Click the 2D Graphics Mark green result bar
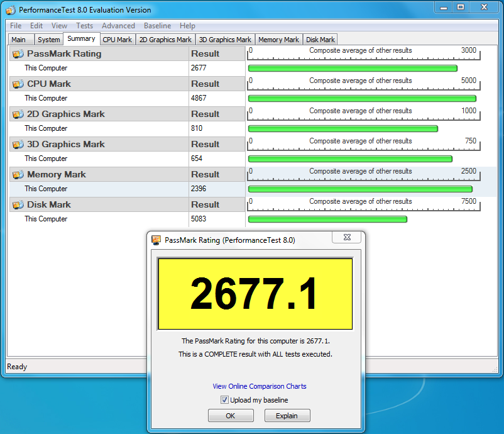 343,129
